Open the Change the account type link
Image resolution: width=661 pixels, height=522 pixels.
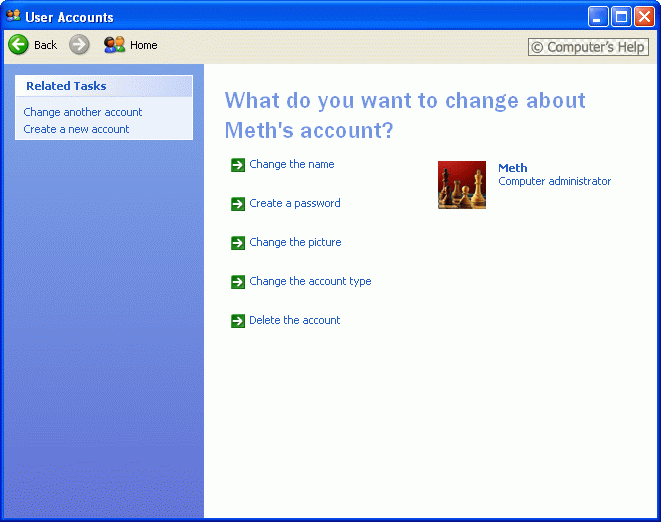tap(310, 281)
